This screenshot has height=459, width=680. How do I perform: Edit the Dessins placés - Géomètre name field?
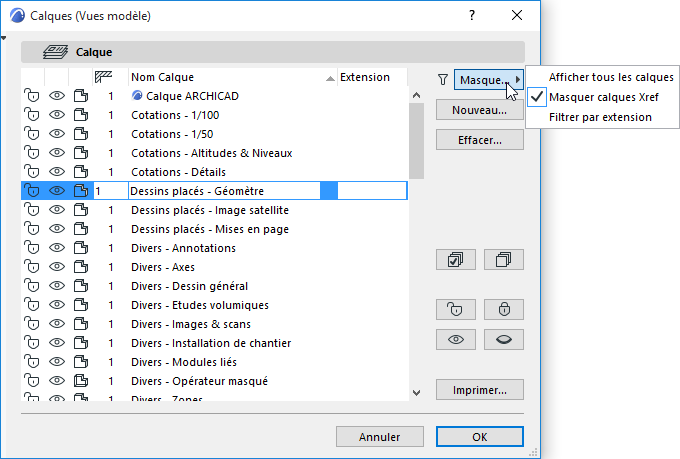point(224,191)
